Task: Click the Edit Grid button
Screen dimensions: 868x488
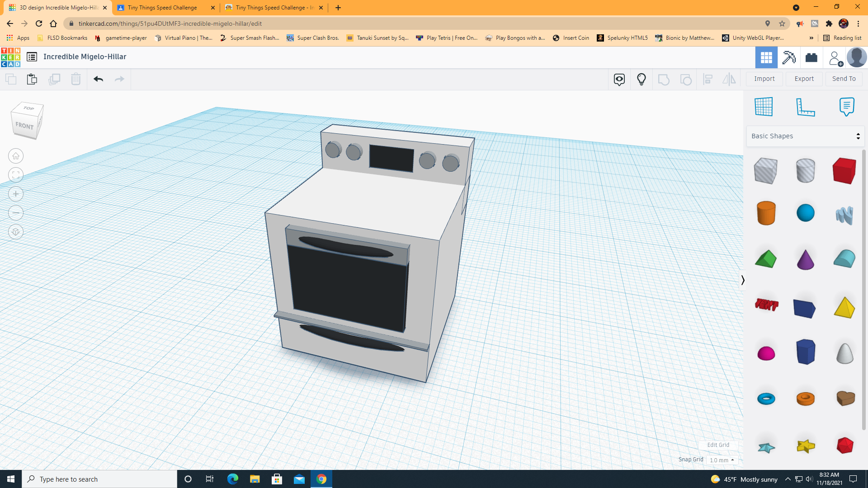Action: 718,445
